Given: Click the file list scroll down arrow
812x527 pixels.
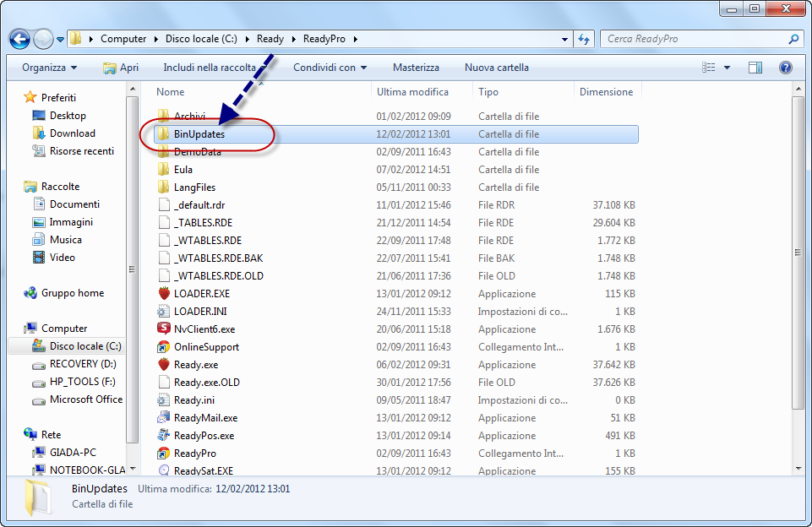Looking at the screenshot, I should click(798, 468).
